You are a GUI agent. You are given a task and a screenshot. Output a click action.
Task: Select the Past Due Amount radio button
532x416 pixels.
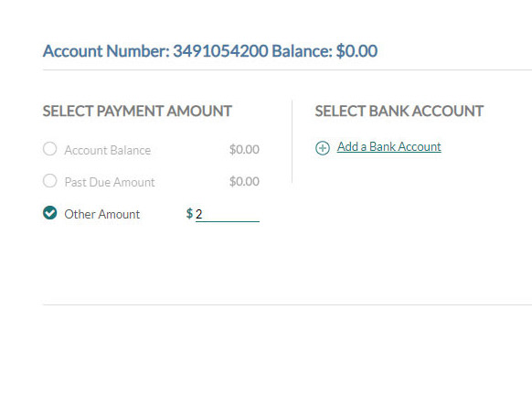tap(49, 180)
